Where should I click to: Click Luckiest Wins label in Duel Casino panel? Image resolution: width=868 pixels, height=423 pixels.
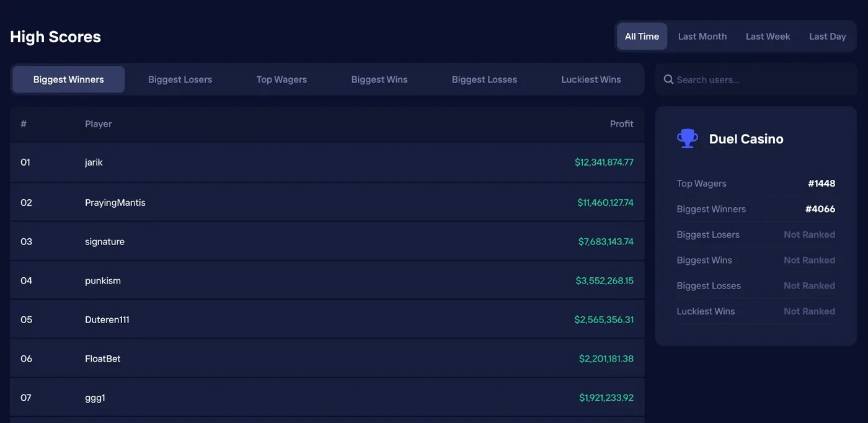[x=706, y=311]
